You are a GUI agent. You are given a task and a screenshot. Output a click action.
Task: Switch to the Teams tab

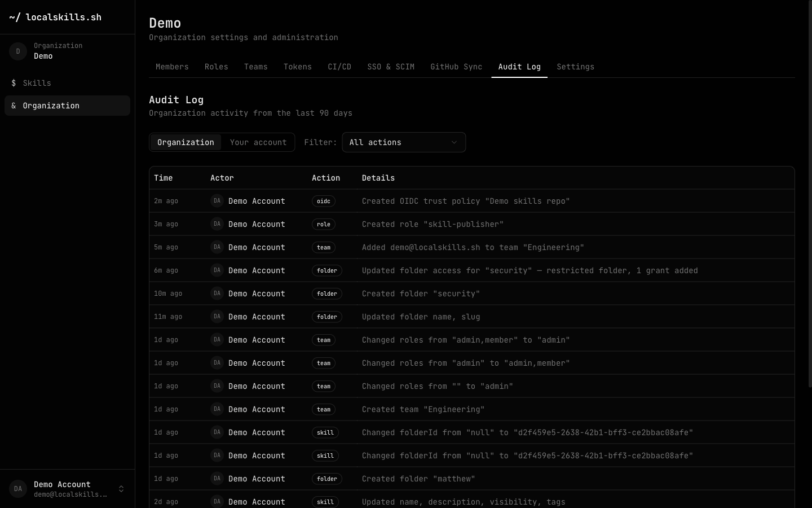click(256, 67)
